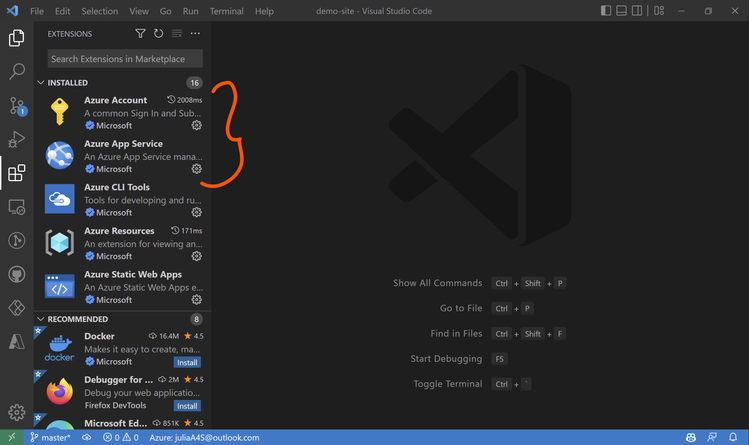Open the extensions views more actions menu

195,33
